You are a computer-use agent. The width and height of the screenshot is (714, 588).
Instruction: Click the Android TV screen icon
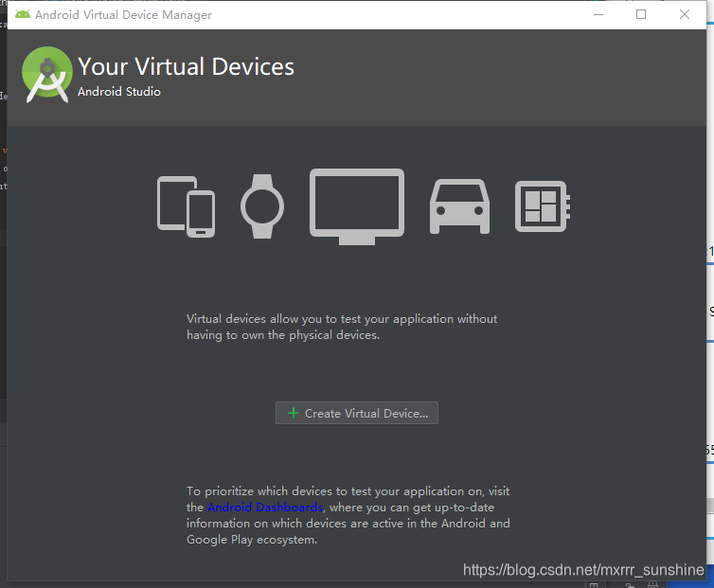[357, 206]
